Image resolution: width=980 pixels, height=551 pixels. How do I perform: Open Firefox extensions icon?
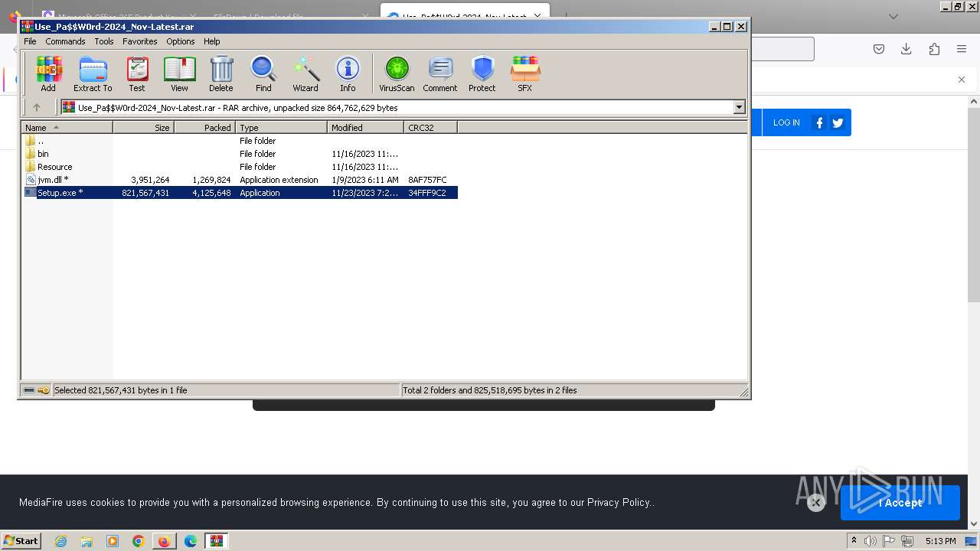click(934, 49)
